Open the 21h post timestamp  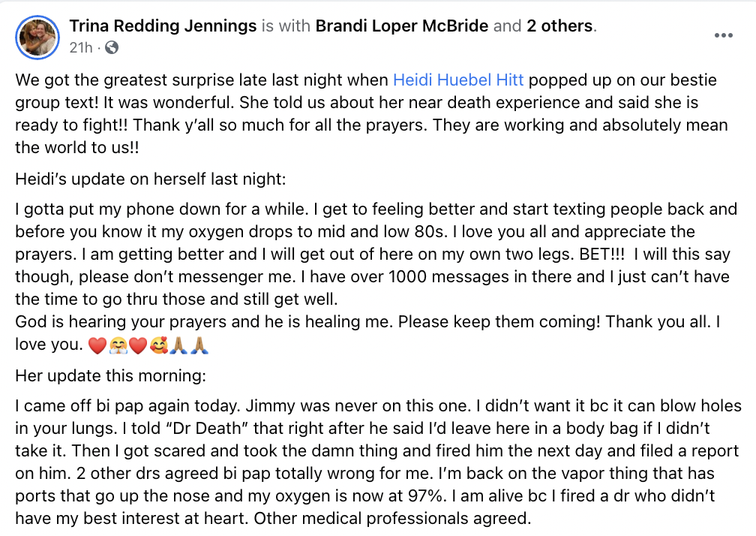80,47
